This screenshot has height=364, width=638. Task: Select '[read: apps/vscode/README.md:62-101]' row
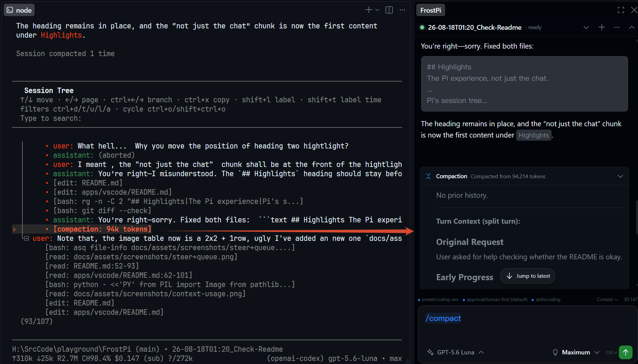(119, 275)
